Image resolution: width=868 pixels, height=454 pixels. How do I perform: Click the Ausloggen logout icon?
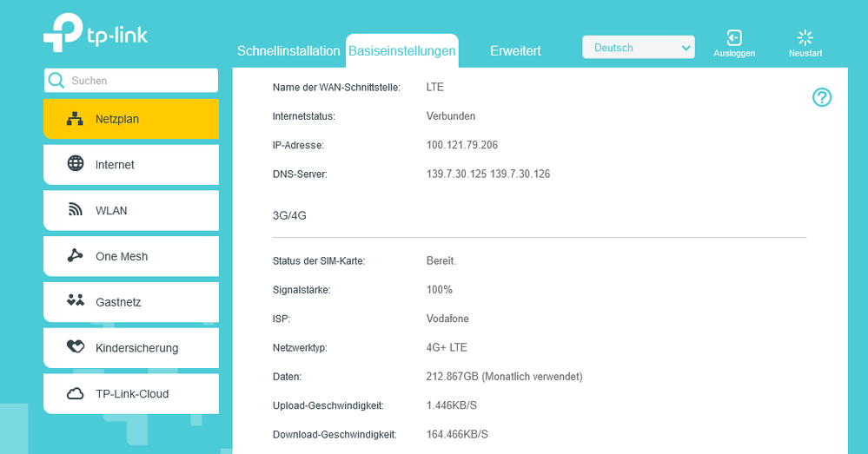pyautogui.click(x=734, y=37)
